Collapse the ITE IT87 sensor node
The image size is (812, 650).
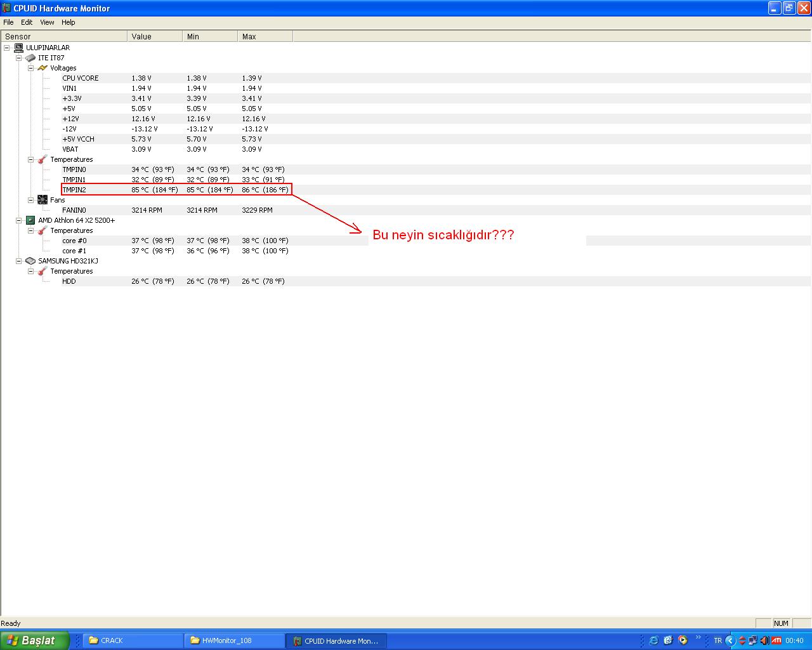19,58
